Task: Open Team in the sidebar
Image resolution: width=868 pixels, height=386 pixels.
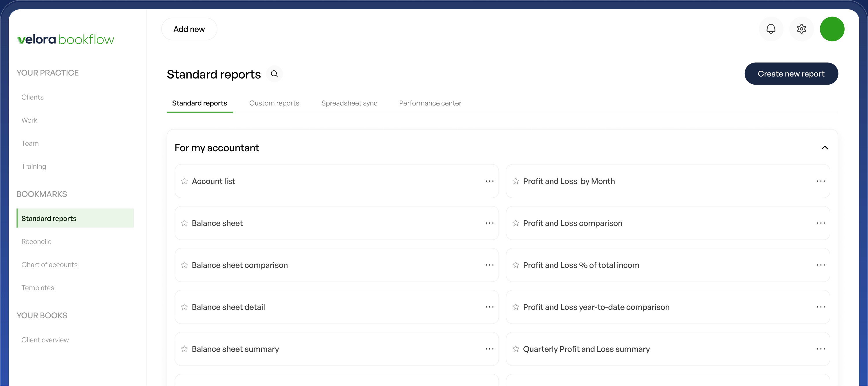Action: coord(30,144)
